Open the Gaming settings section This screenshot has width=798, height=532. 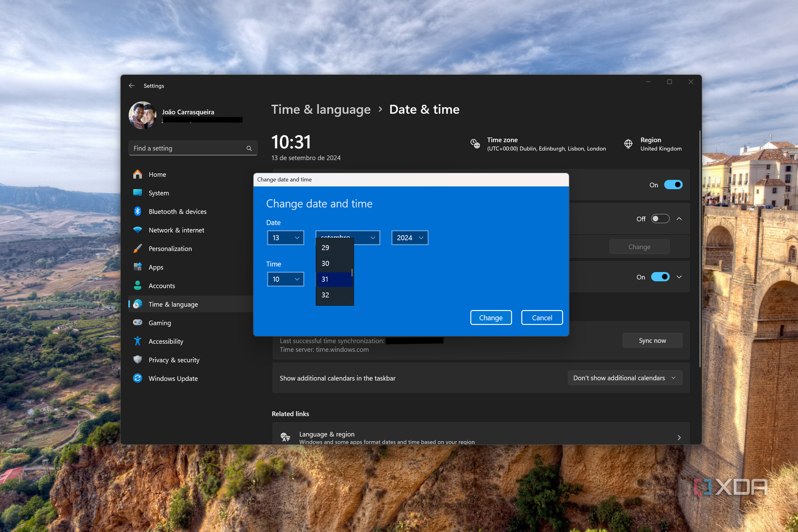159,323
